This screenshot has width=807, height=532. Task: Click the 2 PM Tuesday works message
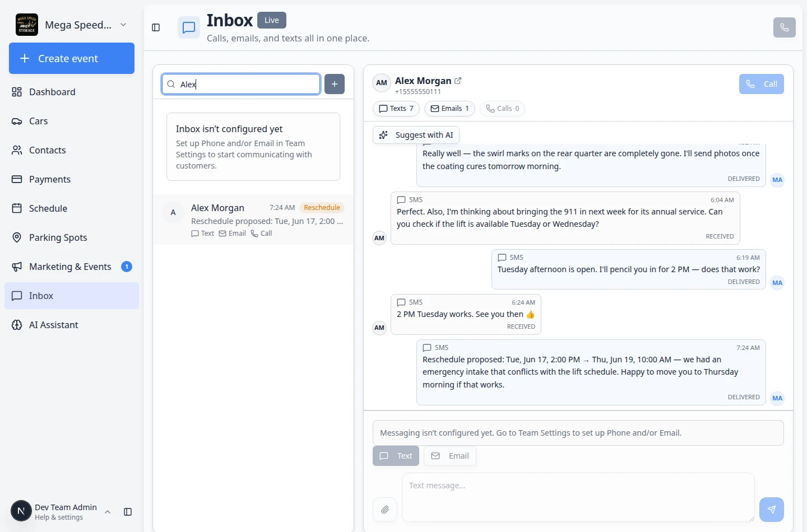[466, 314]
